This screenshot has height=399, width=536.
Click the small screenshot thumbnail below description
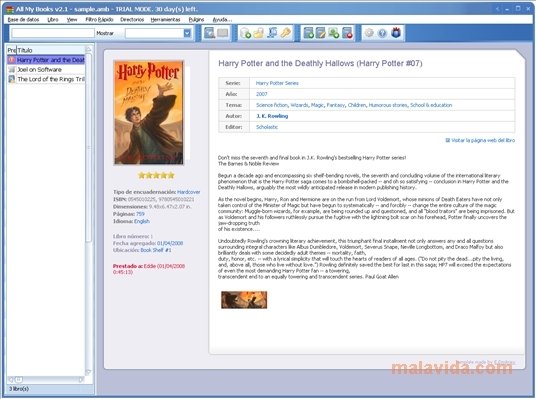pos(244,300)
